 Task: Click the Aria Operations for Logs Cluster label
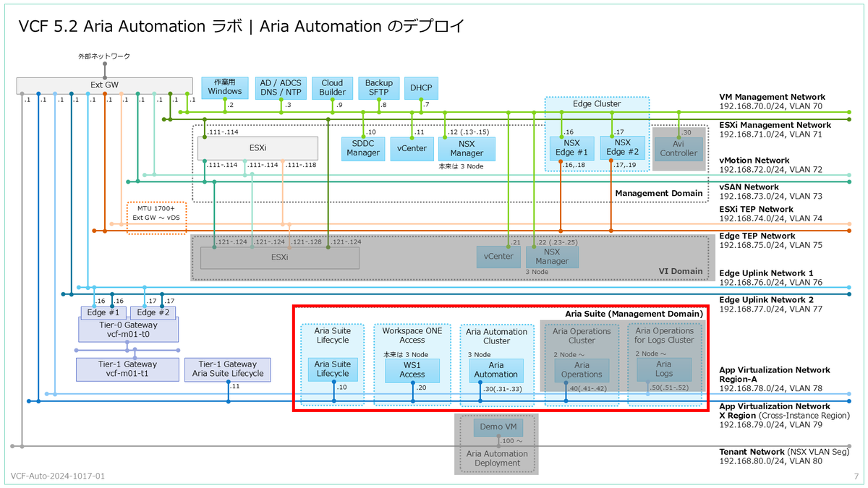click(x=664, y=336)
